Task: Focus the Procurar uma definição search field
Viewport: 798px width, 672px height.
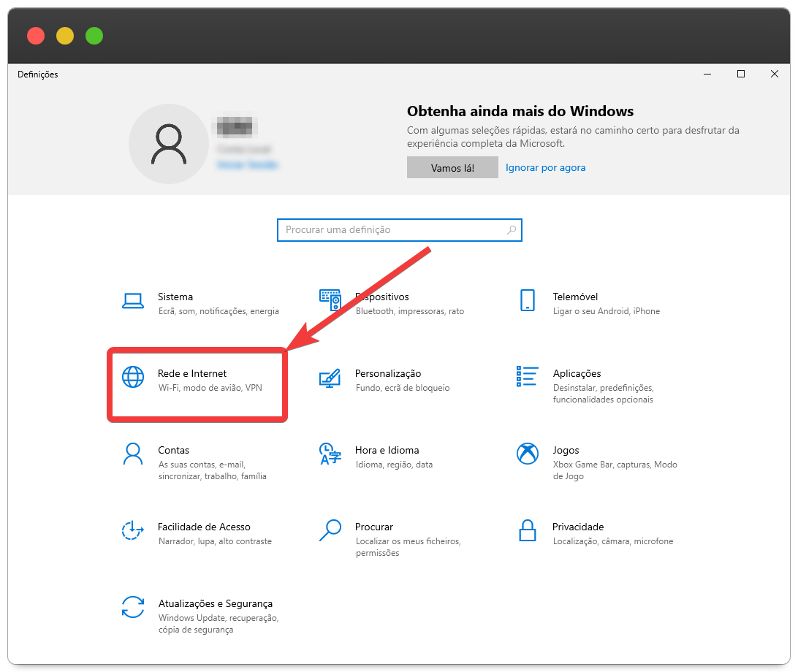Action: tap(391, 229)
